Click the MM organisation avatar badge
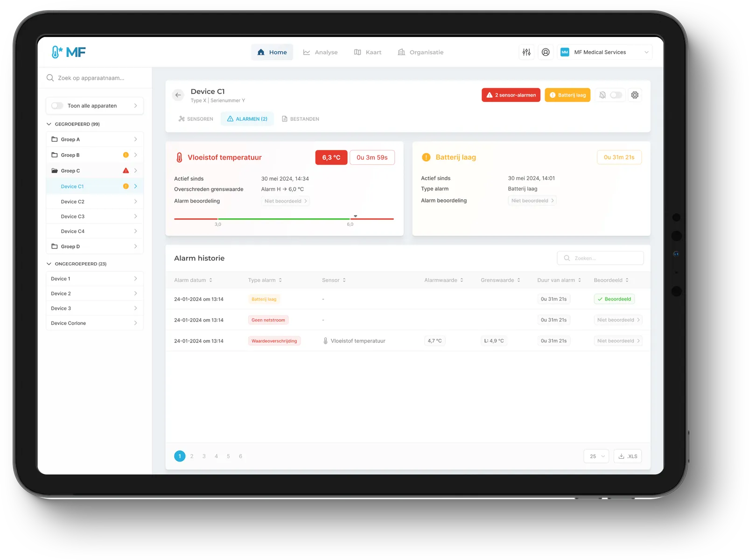Screen dimensions: 749x560 coord(565,52)
